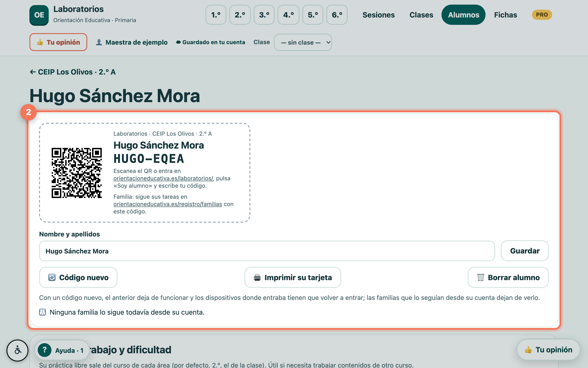Click Imprimir su tarjeta

point(293,277)
